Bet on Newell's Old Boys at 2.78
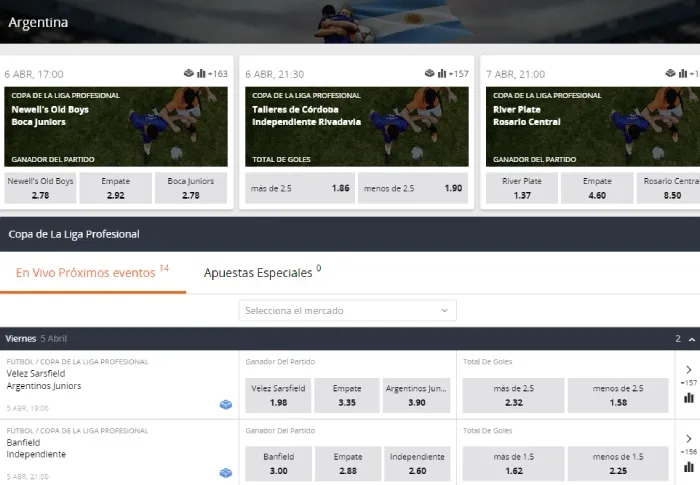The height and width of the screenshot is (485, 700). [40, 188]
